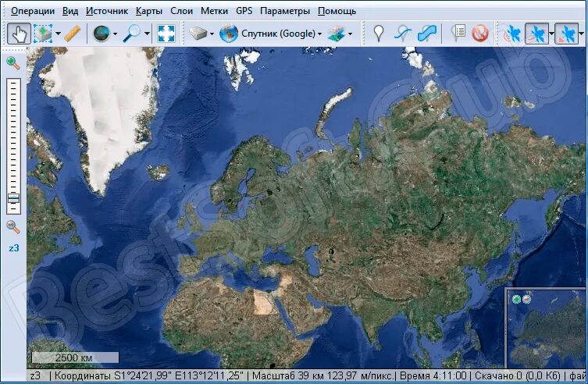Expand the GPS track dropdown arrow

coord(551,34)
